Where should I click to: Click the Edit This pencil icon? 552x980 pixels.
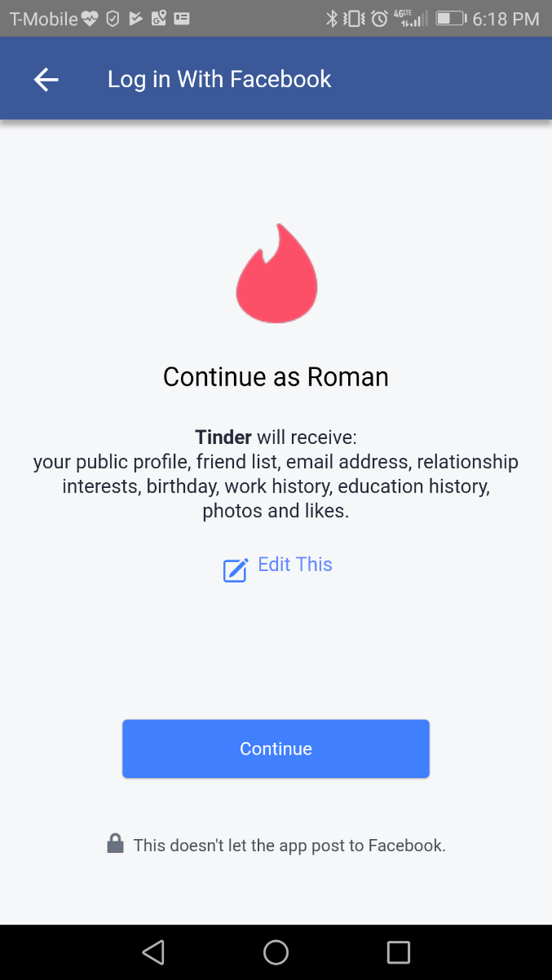coord(236,569)
